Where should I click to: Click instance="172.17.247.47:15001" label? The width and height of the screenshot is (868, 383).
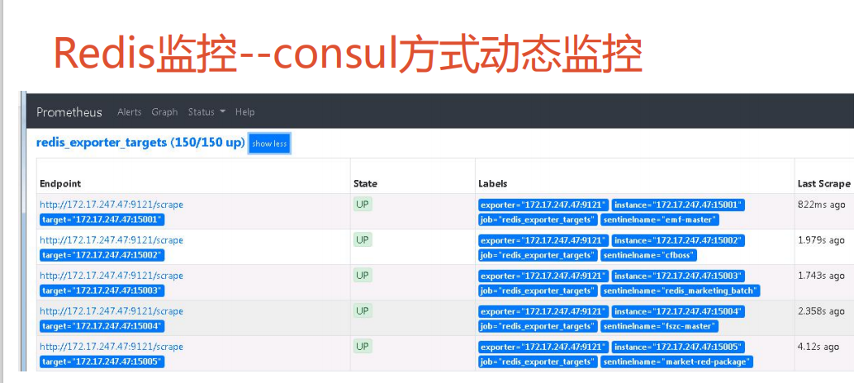point(678,205)
